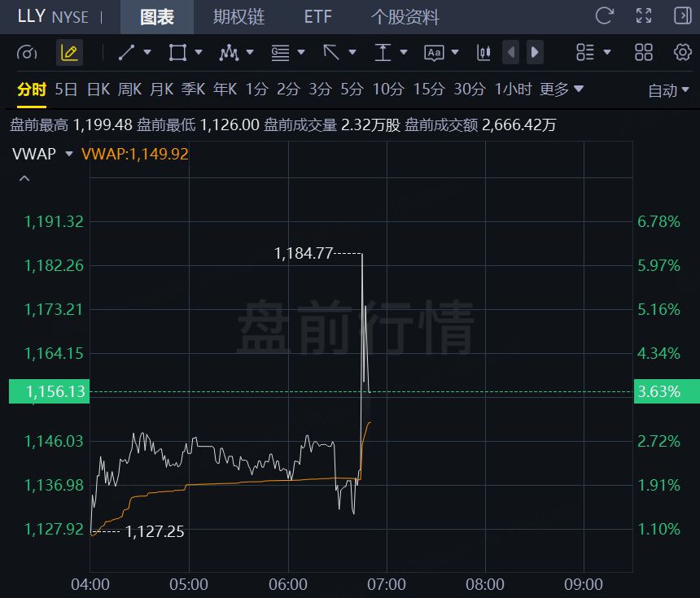700x598 pixels.
Task: Select the text annotation Aa tool
Action: (x=434, y=53)
